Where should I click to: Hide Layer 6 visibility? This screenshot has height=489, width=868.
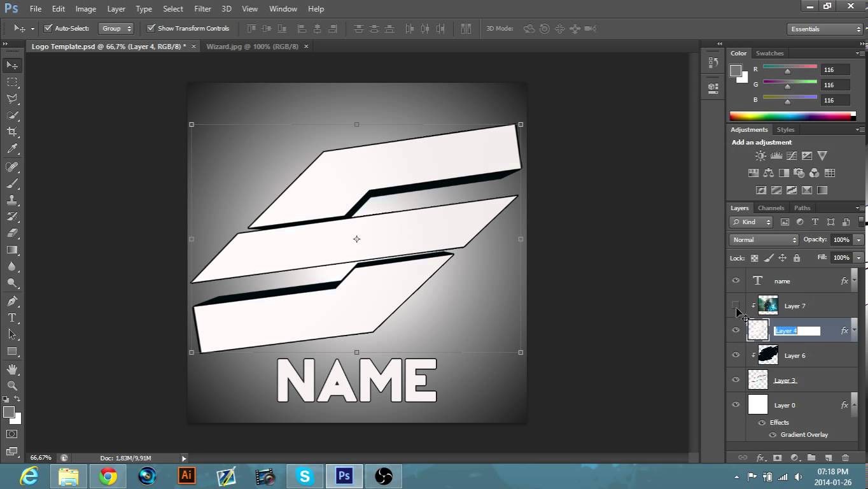click(736, 355)
